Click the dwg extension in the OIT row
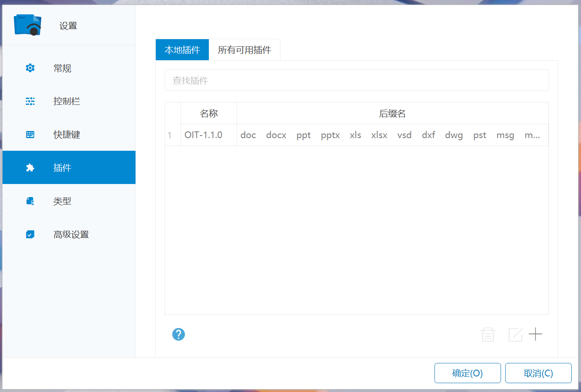 [454, 136]
